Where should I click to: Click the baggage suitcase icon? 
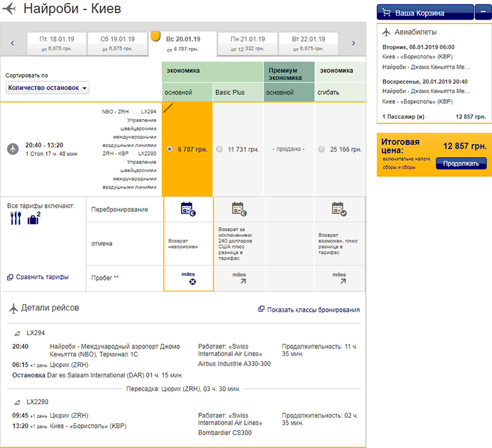click(x=33, y=219)
